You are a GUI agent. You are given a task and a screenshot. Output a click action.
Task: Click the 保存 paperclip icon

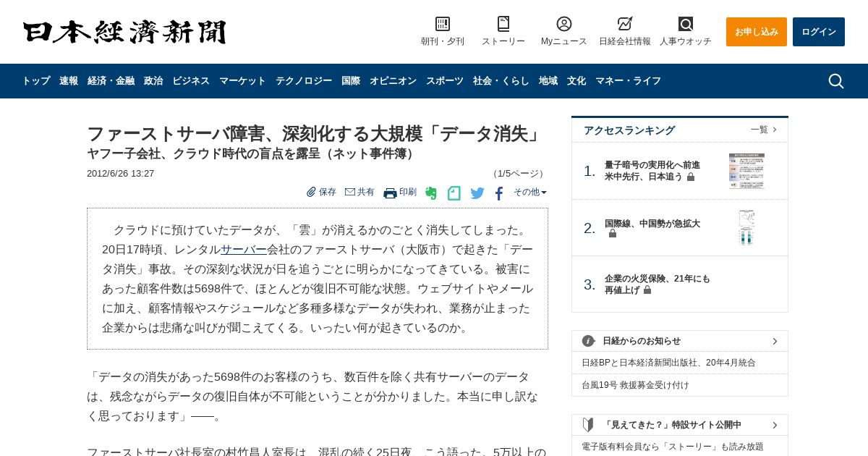point(311,192)
